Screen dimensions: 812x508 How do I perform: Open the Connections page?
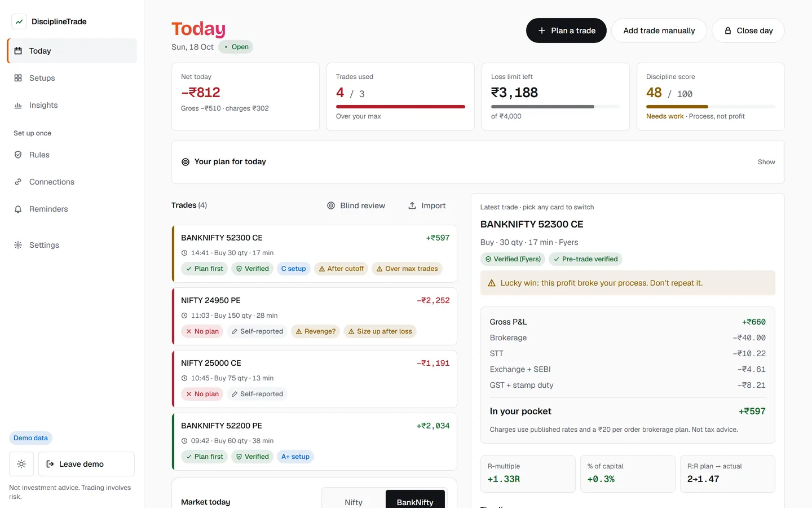[72, 182]
